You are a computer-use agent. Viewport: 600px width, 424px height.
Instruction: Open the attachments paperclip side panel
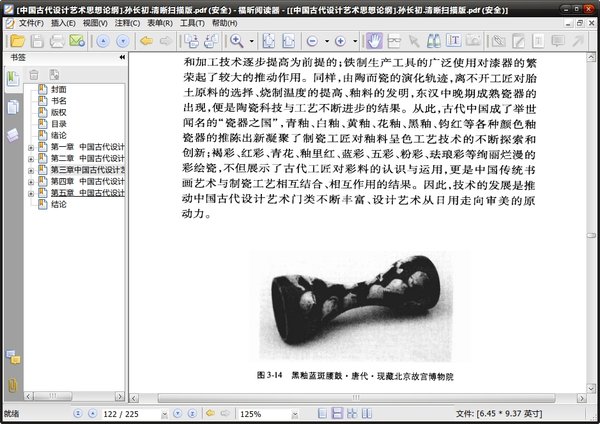click(x=13, y=385)
